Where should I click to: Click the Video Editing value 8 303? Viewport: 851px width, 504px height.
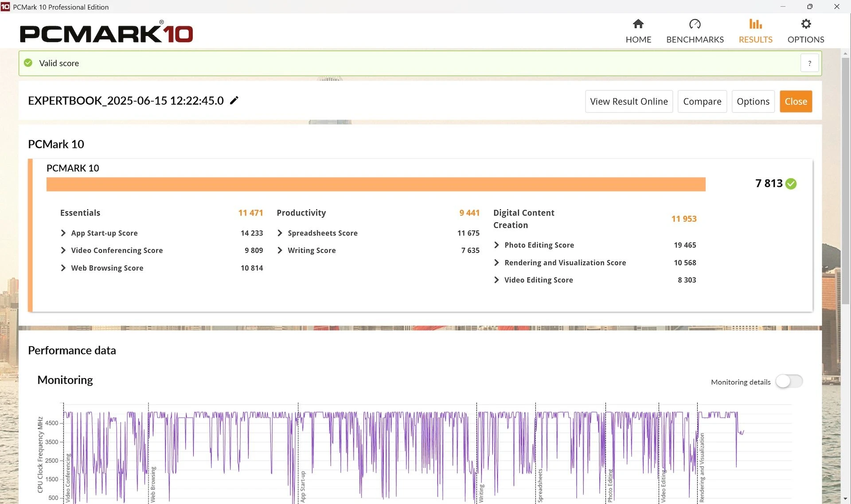pos(687,280)
